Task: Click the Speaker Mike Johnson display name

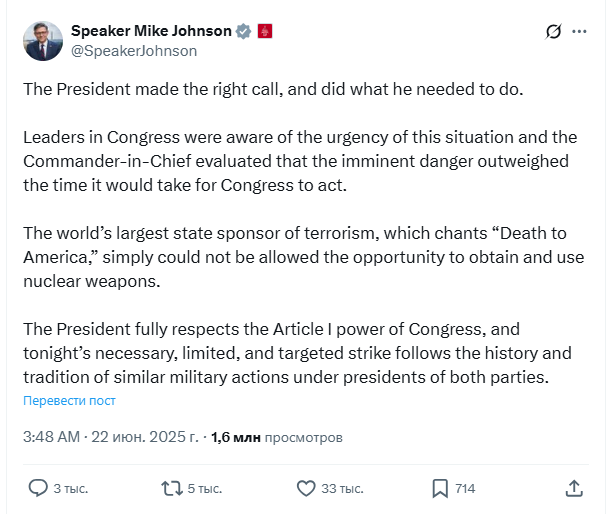Action: pos(150,32)
